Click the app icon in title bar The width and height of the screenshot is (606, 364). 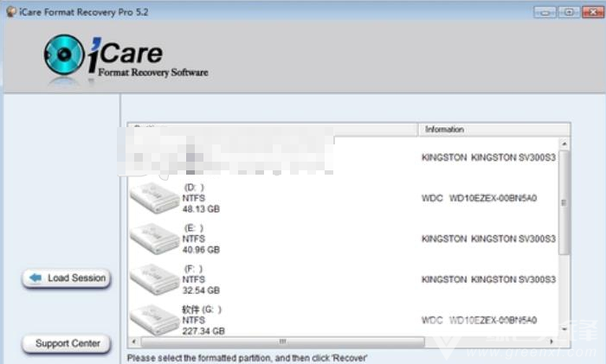point(11,11)
